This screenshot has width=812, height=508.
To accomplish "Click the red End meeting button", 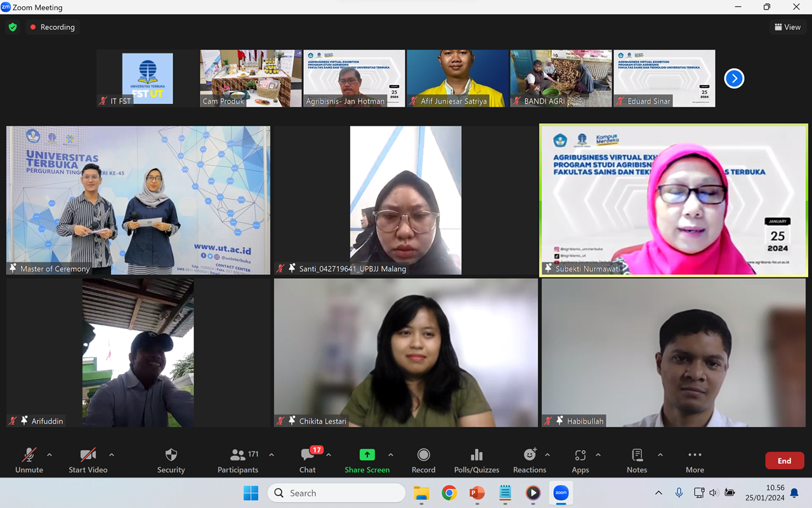I will pos(785,460).
